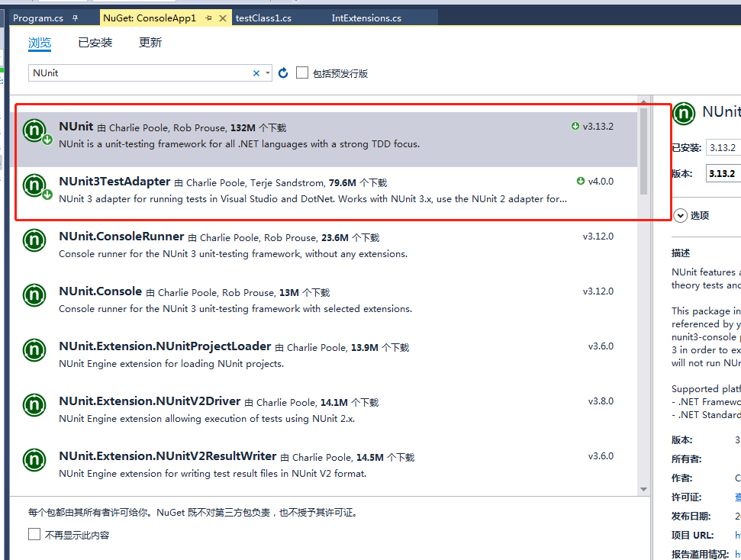Open the testClass1.cs editor tab
This screenshot has width=741, height=560.
click(x=264, y=18)
